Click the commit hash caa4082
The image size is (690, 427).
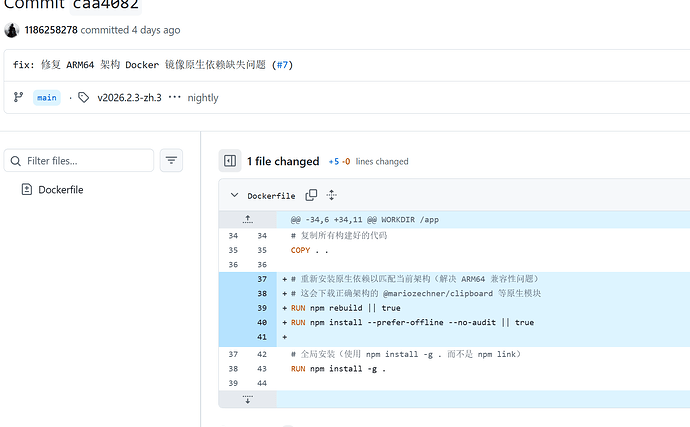click(x=106, y=5)
